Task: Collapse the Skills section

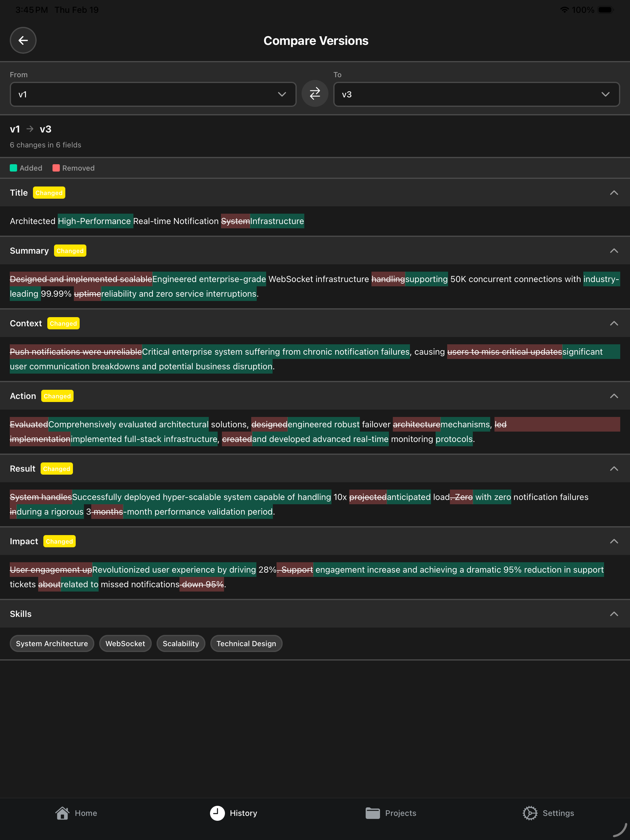Action: point(614,614)
